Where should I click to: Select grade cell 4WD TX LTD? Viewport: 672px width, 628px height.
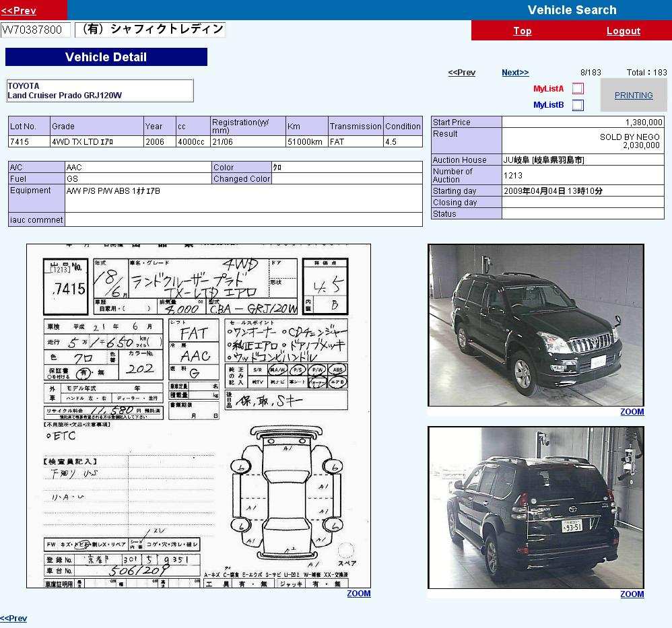[97, 142]
